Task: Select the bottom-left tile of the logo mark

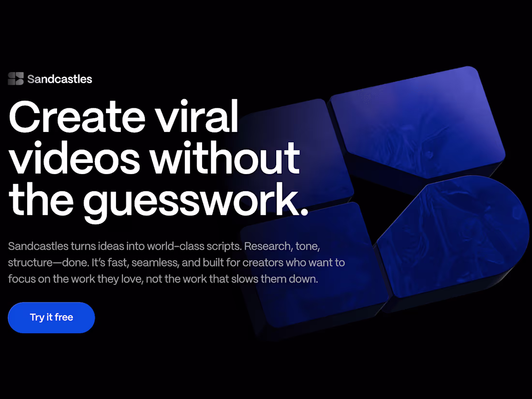Action: (x=12, y=82)
